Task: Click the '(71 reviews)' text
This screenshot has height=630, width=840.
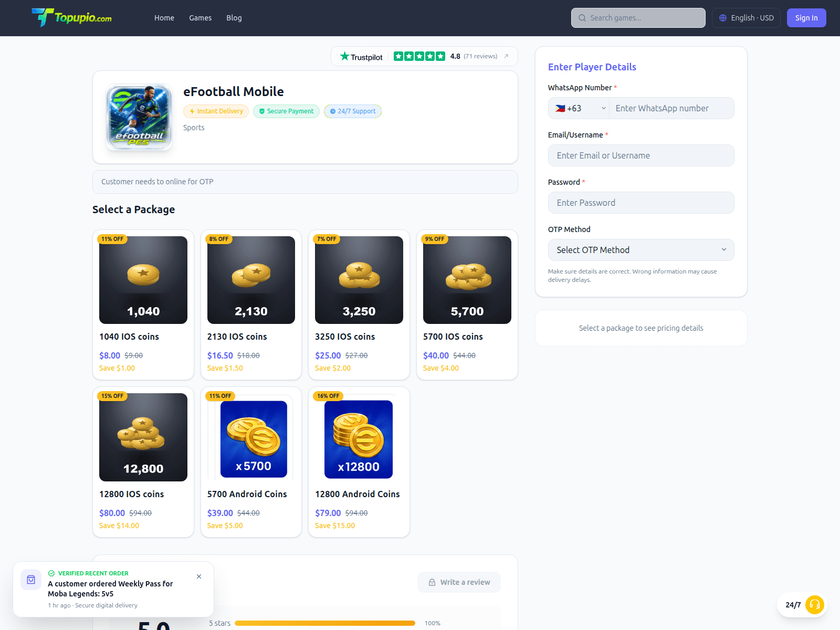Action: 480,56
